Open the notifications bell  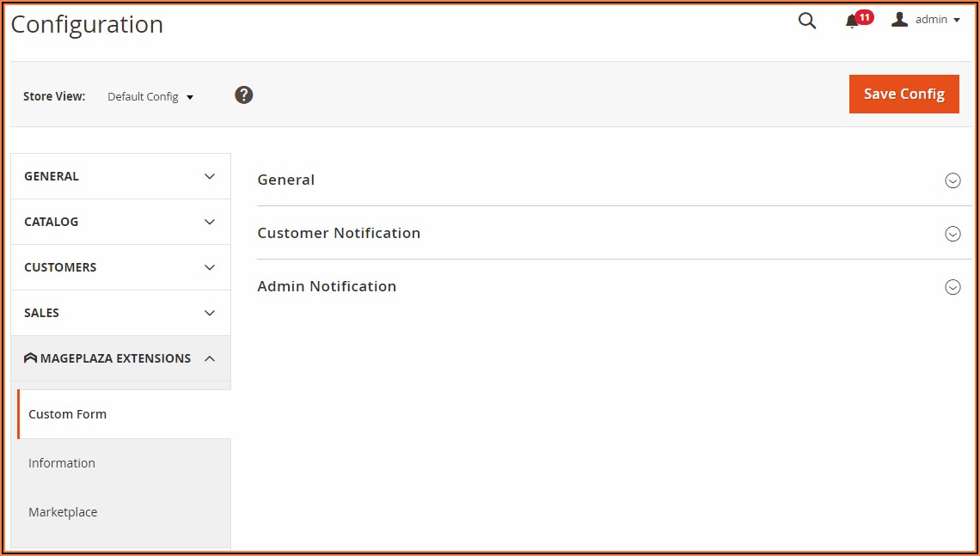(x=852, y=21)
